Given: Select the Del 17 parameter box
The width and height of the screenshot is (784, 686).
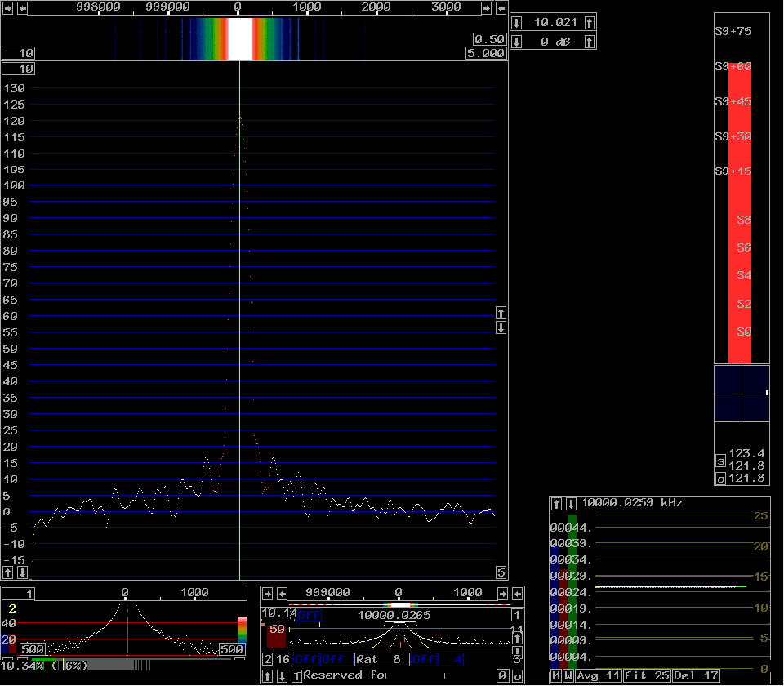Looking at the screenshot, I should tap(696, 676).
